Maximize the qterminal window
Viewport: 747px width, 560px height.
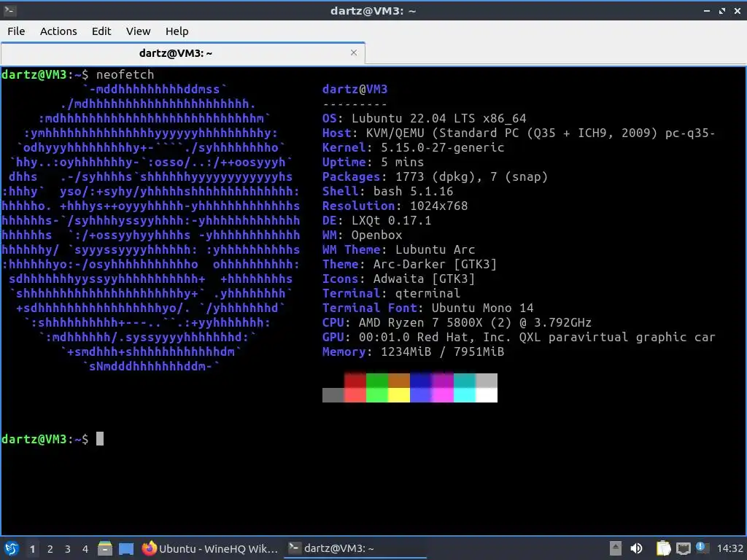point(722,10)
